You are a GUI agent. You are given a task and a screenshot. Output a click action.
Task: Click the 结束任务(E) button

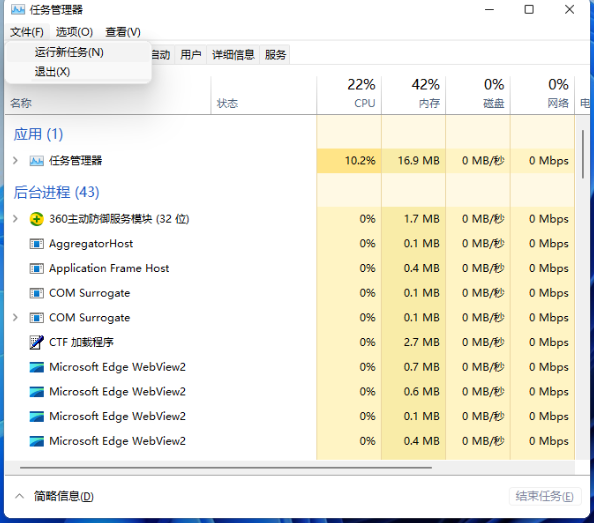coord(545,496)
